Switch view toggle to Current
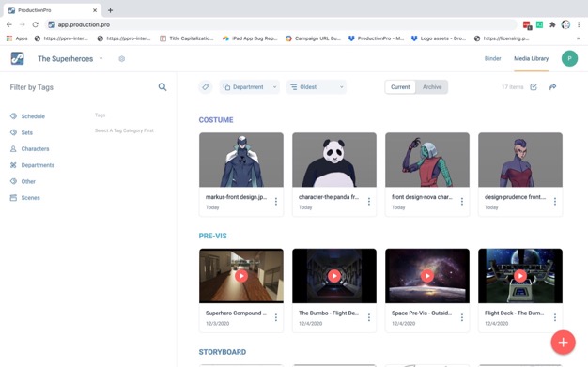 click(400, 87)
